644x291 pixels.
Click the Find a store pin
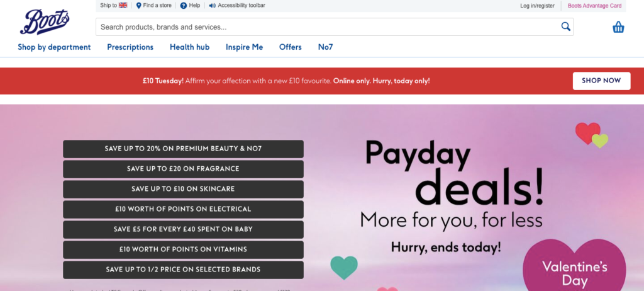(x=139, y=6)
